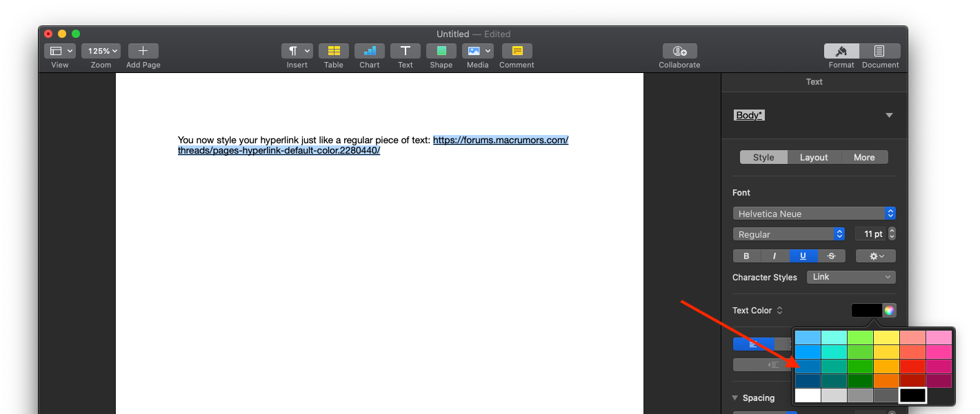Click the 'Untitled' document title
Viewport: 980px width, 414px height.
coord(452,34)
